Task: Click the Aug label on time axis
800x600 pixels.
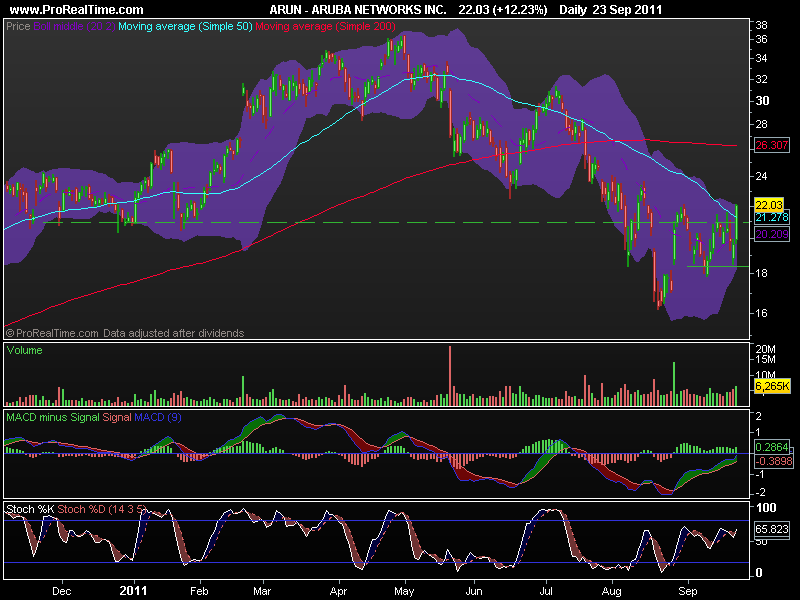Action: pyautogui.click(x=611, y=591)
